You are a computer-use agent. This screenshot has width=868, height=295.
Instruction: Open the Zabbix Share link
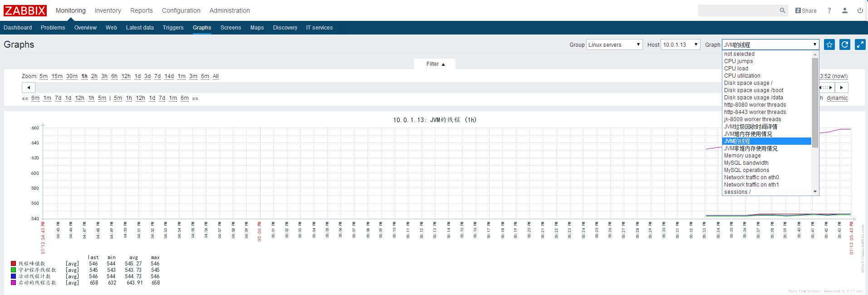[x=806, y=10]
